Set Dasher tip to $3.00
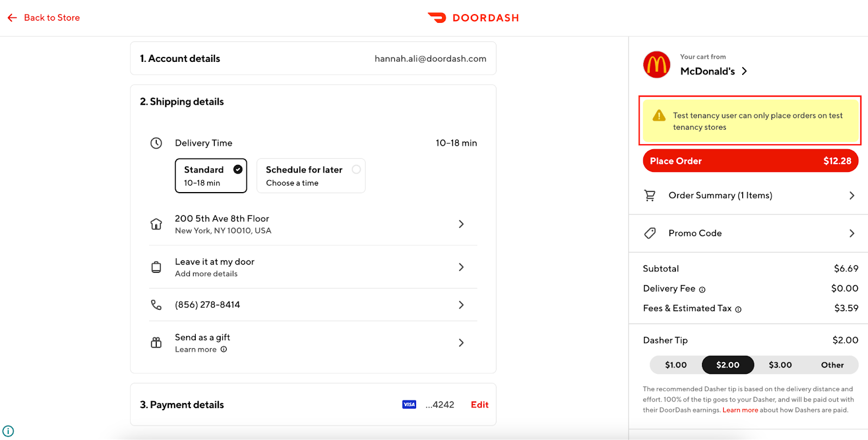868x440 pixels. pyautogui.click(x=780, y=365)
